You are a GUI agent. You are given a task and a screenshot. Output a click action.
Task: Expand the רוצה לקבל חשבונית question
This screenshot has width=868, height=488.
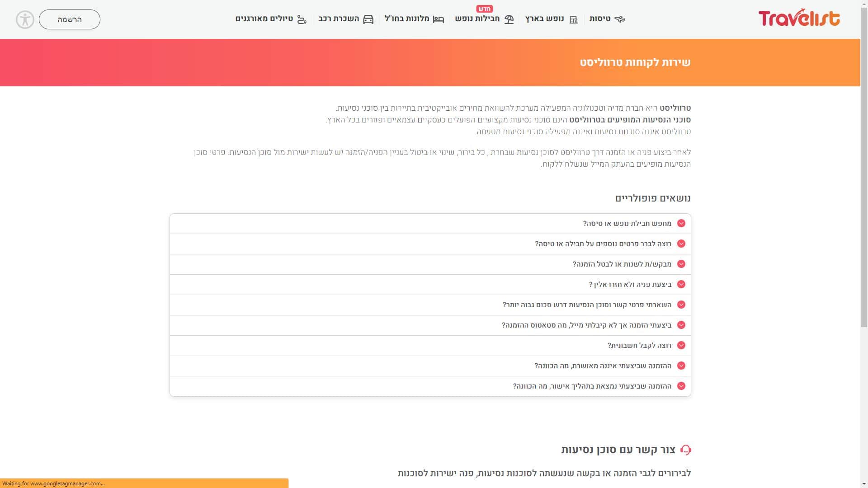(x=639, y=346)
